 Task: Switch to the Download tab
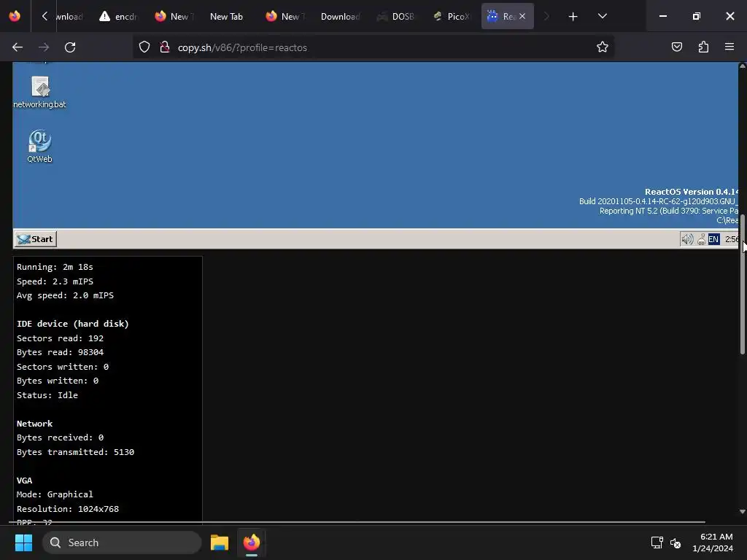pos(340,16)
